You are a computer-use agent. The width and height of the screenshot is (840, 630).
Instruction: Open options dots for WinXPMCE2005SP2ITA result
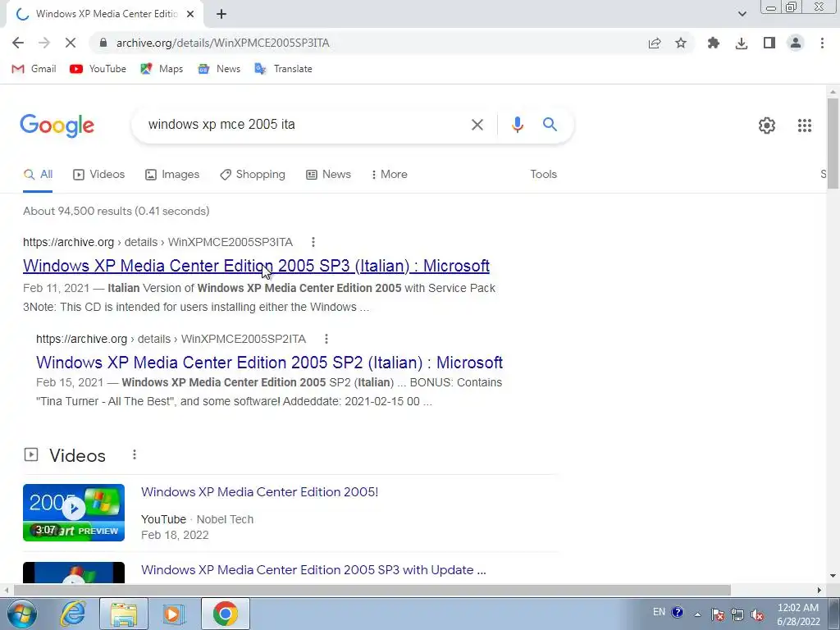pyautogui.click(x=326, y=339)
